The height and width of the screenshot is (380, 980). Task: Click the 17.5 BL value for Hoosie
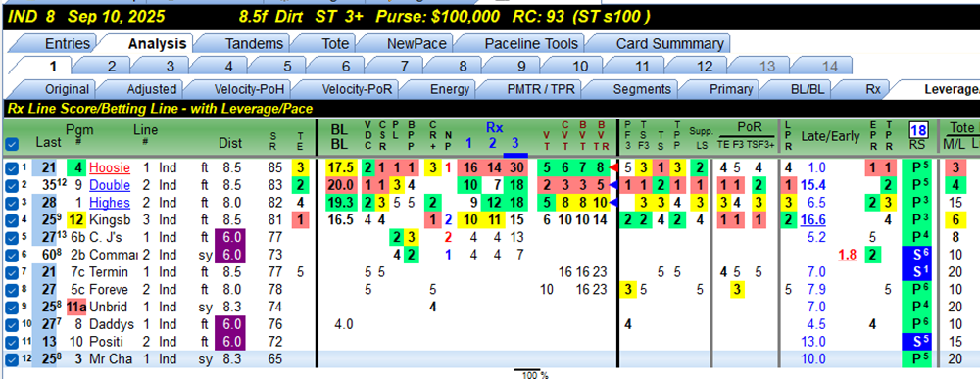pyautogui.click(x=341, y=168)
